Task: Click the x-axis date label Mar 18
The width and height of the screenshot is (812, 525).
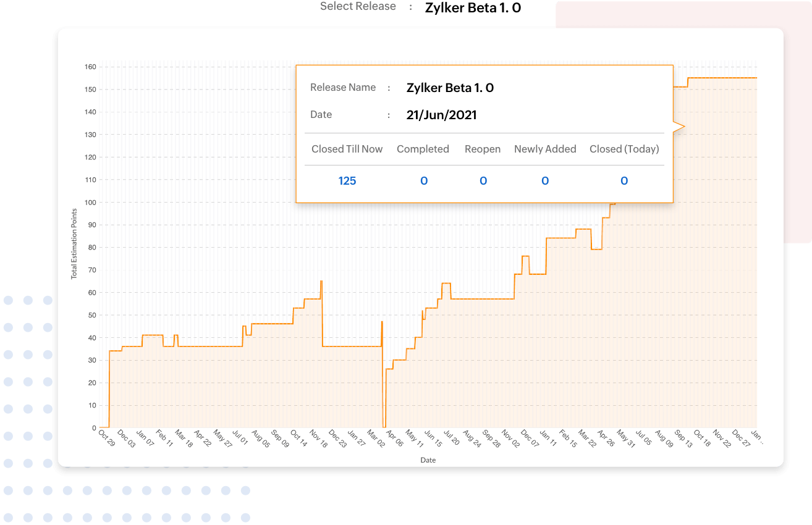Action: (x=184, y=438)
